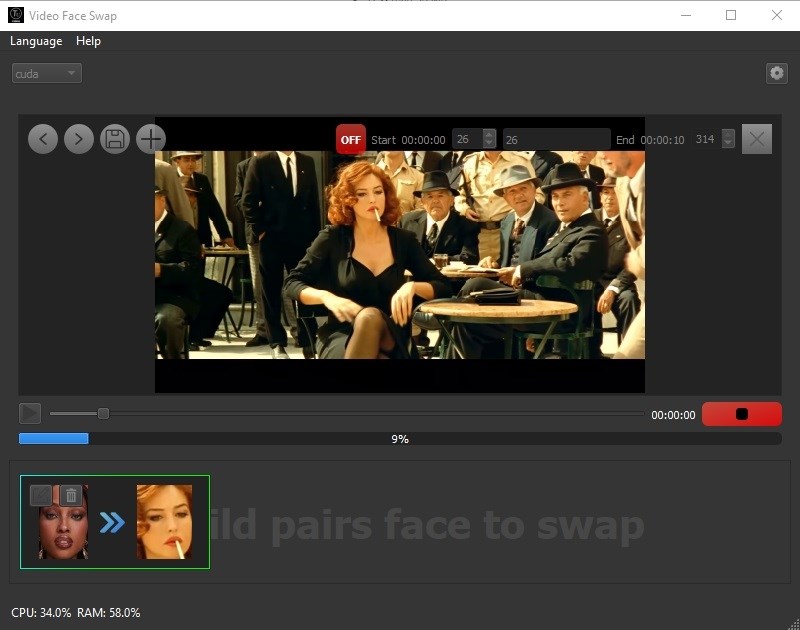Open the cuda device dropdown
This screenshot has height=630, width=800.
45,72
